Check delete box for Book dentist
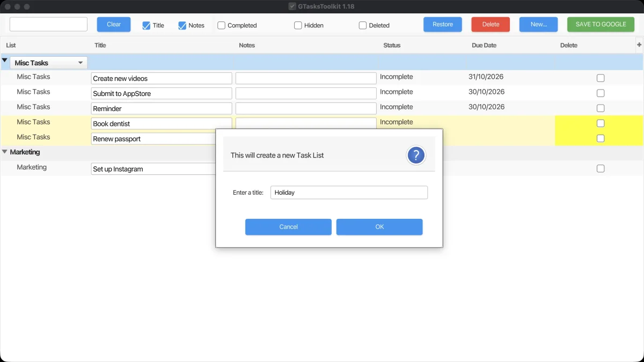644x362 pixels. pos(601,123)
